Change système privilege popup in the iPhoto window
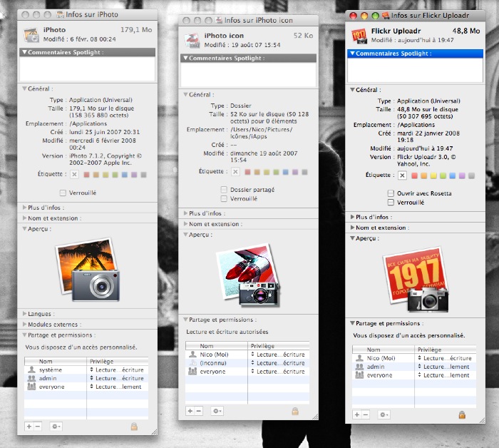The height and width of the screenshot is (448, 499). pos(117,370)
